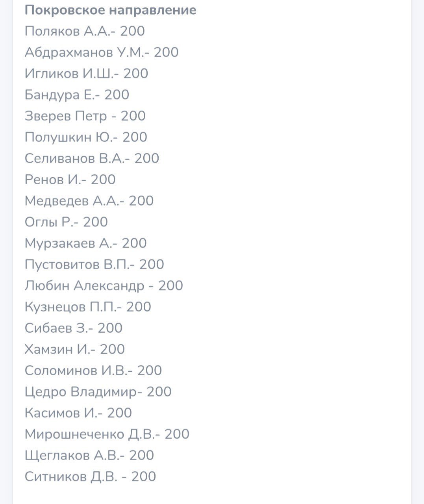Click the "Покровское направление" heading
Screen dimensions: 424x504
(x=110, y=10)
